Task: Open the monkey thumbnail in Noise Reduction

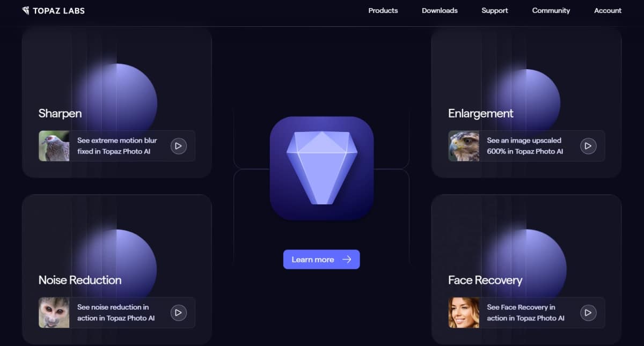Action: click(x=54, y=313)
